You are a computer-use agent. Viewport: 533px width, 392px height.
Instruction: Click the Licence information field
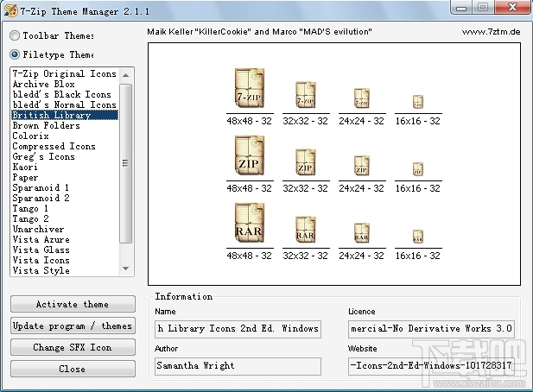point(431,329)
